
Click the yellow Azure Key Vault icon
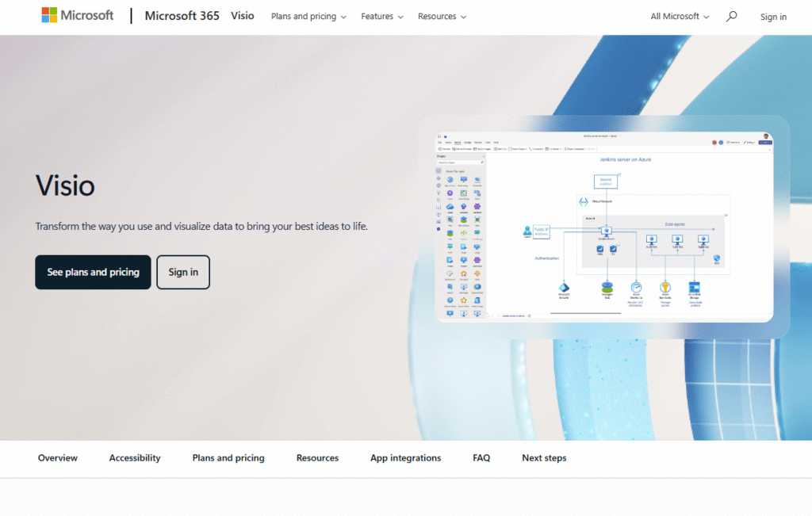coord(665,287)
